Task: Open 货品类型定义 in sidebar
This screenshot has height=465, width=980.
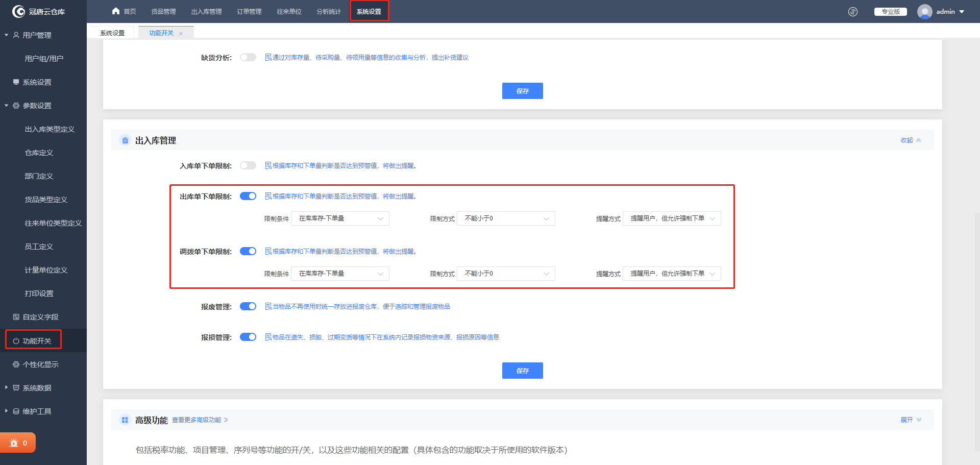Action: [46, 200]
